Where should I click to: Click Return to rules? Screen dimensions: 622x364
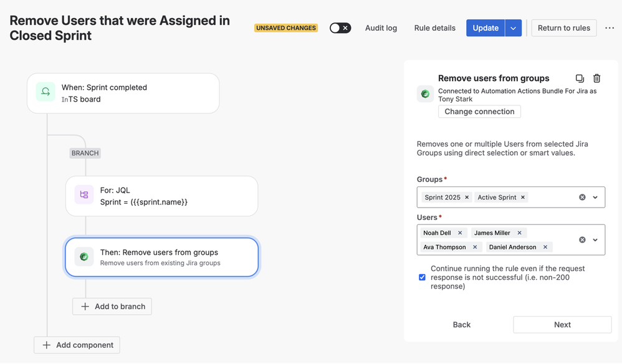[563, 28]
